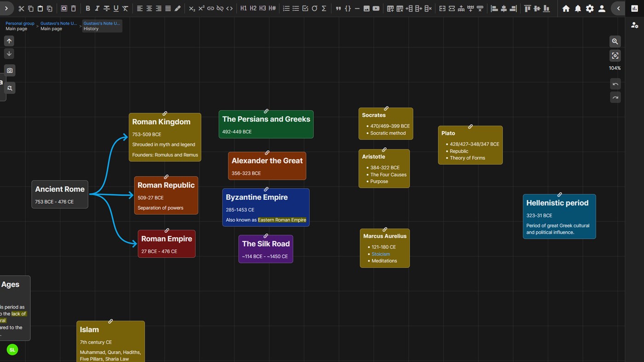Collapse the right sidebar with the chevron
Screen dimensions: 644x362
coord(618,8)
